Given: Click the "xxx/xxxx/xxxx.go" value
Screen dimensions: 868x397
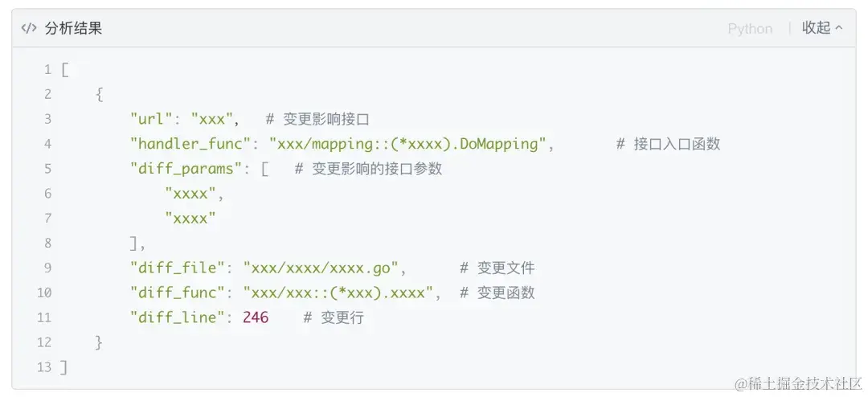Looking at the screenshot, I should 321,268.
